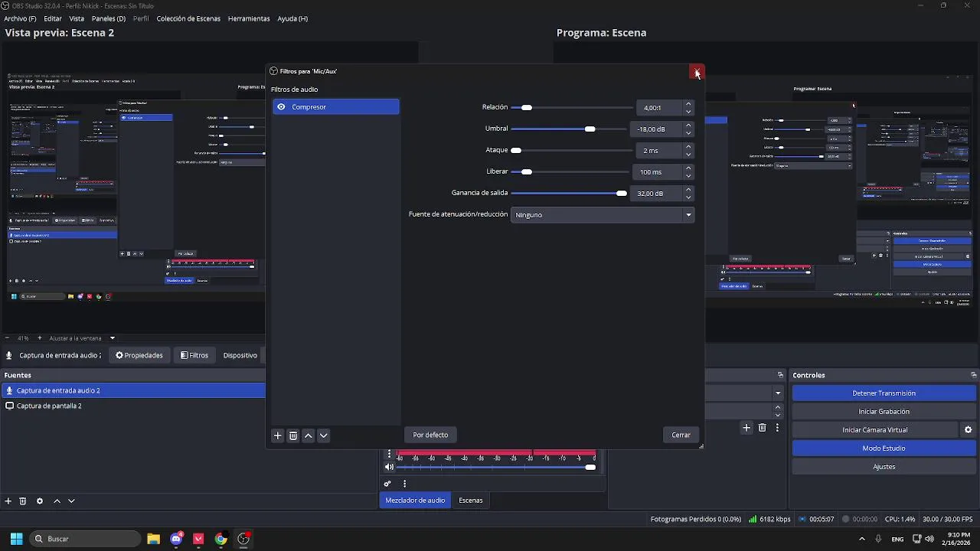980x551 pixels.
Task: Open the Archivo menu
Action: (x=20, y=18)
